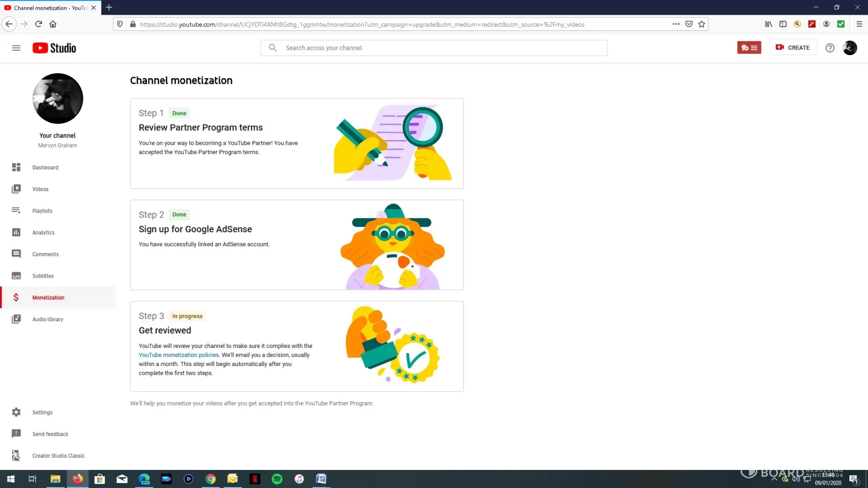The width and height of the screenshot is (868, 488).
Task: Open the Analytics bar chart icon
Action: pyautogui.click(x=16, y=232)
